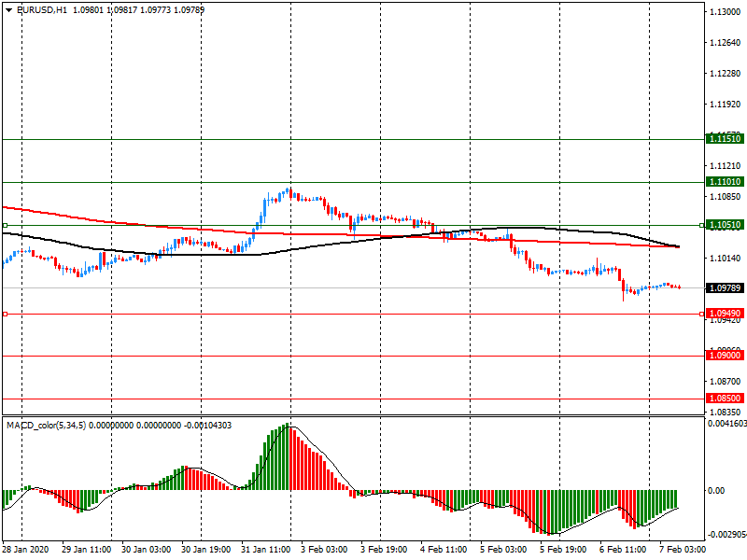Click the right end of black moving average
Image resolution: width=747 pixels, height=560 pixels.
click(678, 247)
